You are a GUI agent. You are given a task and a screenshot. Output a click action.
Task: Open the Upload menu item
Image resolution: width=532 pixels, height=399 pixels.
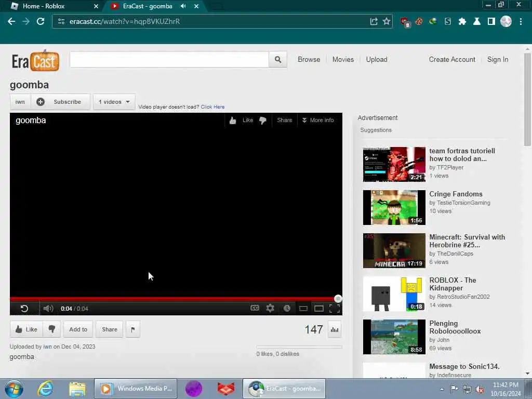click(377, 59)
